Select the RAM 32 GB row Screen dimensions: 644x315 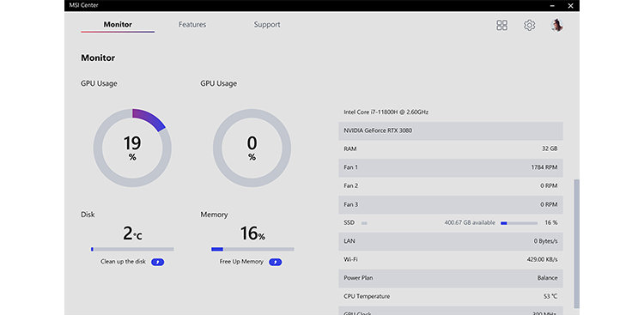point(451,149)
